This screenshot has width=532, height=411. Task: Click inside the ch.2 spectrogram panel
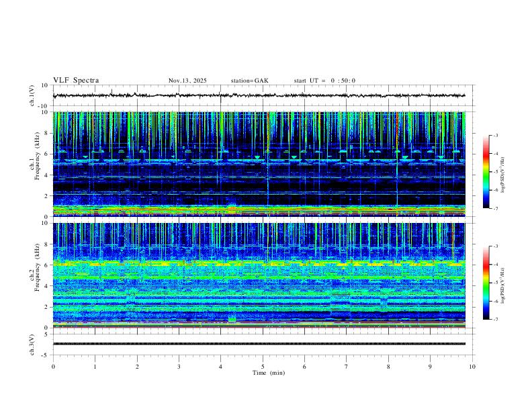259,275
